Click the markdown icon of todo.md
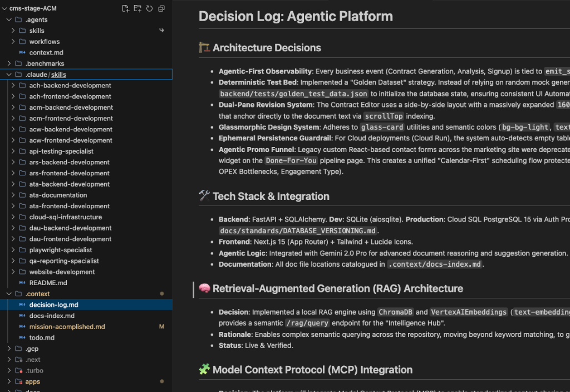This screenshot has width=570, height=392. click(x=22, y=337)
